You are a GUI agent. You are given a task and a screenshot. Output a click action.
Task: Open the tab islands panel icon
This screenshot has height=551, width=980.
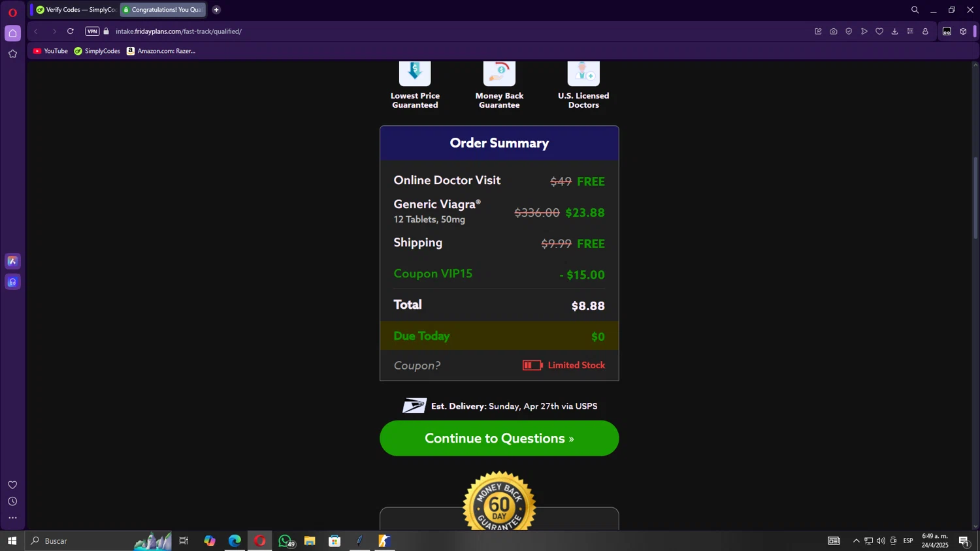click(947, 31)
